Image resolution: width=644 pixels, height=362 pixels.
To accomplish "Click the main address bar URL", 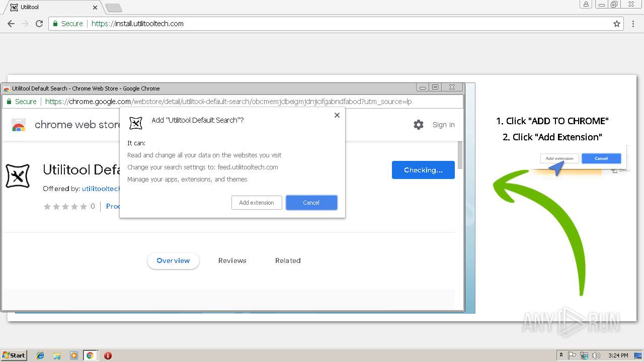I will 137,24.
